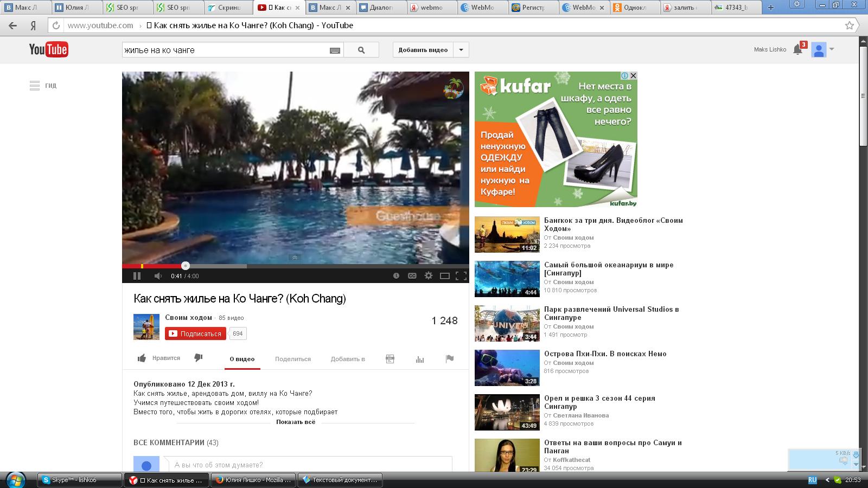
Task: Open Самый большой океанариум video link
Action: (609, 269)
